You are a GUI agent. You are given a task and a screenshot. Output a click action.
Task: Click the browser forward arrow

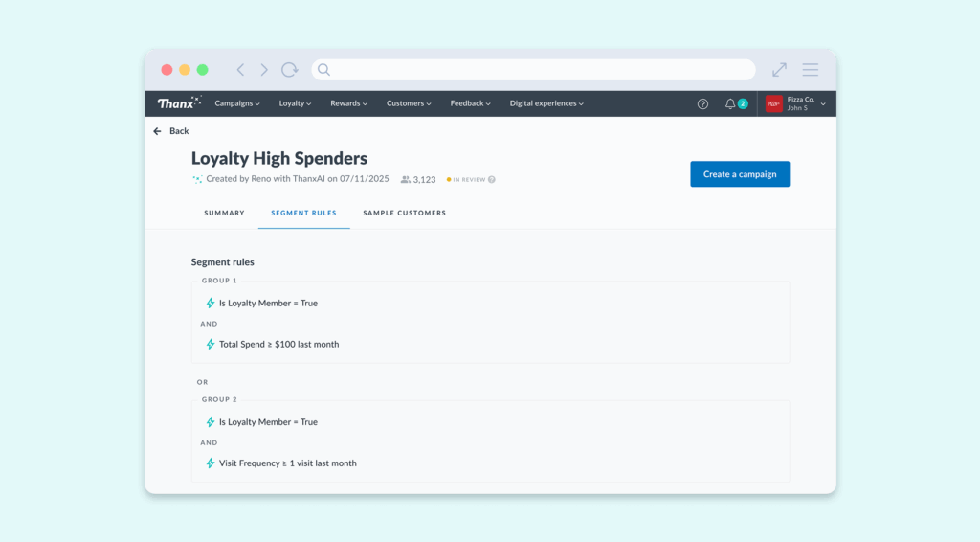click(x=264, y=70)
